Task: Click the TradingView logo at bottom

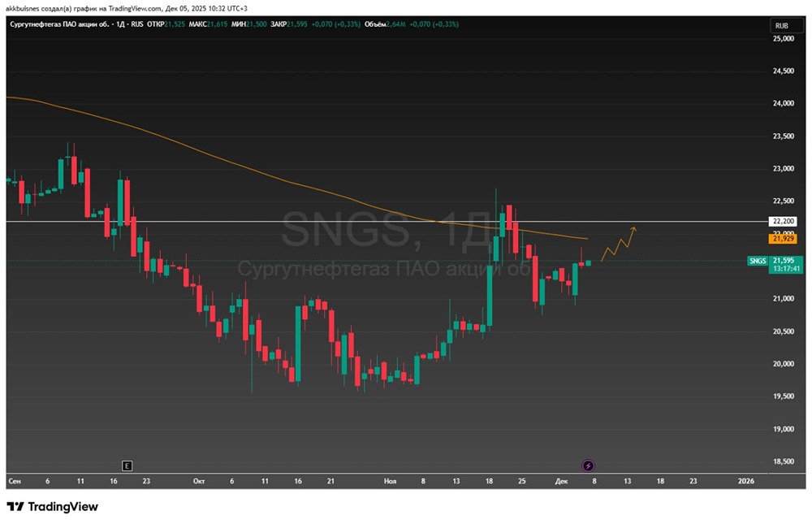Action: [52, 506]
